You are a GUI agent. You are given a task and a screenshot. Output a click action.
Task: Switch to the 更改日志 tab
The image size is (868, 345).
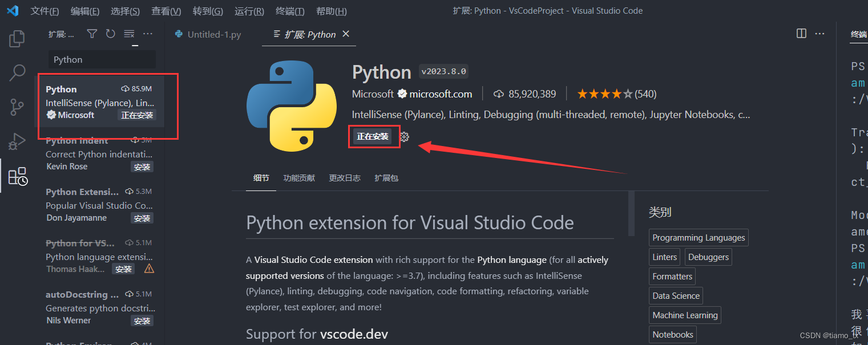pos(345,178)
